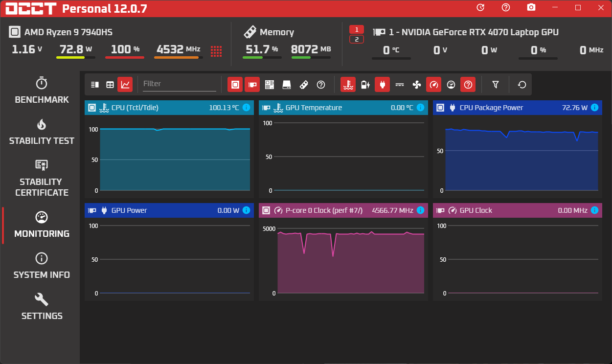Click the fan speed sensors icon
The height and width of the screenshot is (364, 612).
pyautogui.click(x=416, y=84)
